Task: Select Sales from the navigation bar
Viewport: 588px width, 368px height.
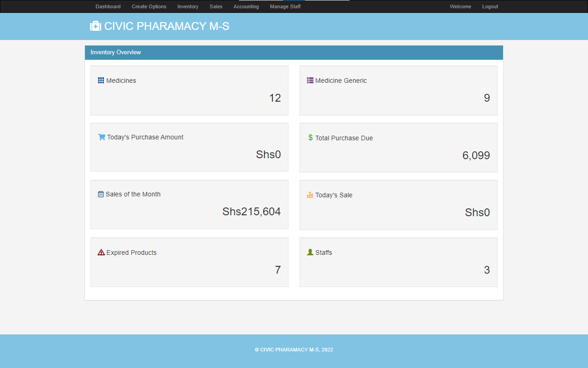Action: [x=216, y=6]
